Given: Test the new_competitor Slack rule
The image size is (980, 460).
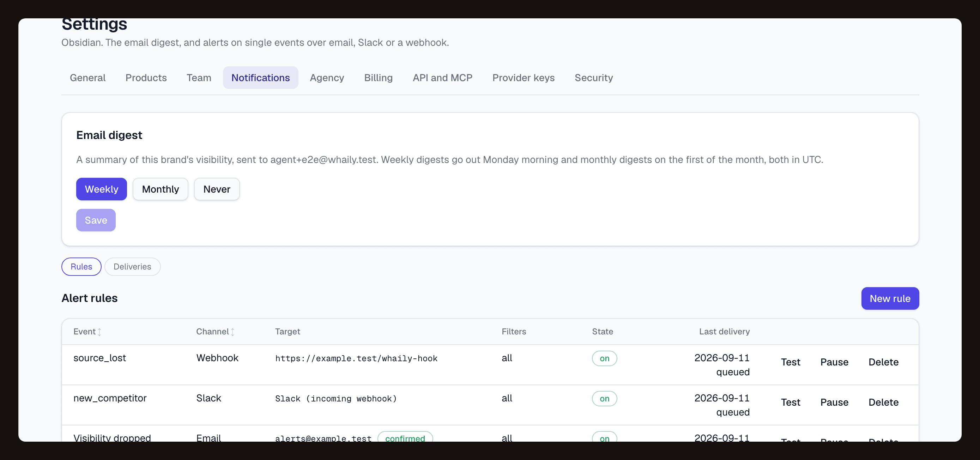Looking at the screenshot, I should (x=791, y=402).
